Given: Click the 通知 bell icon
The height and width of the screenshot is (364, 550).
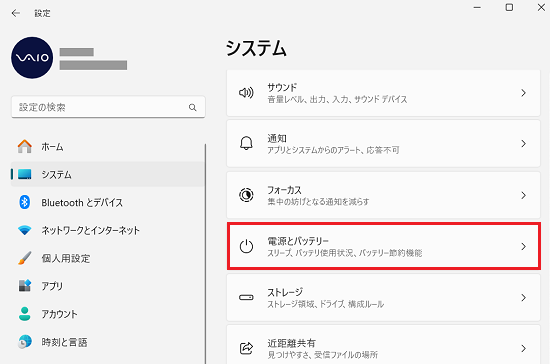Looking at the screenshot, I should pyautogui.click(x=246, y=143).
